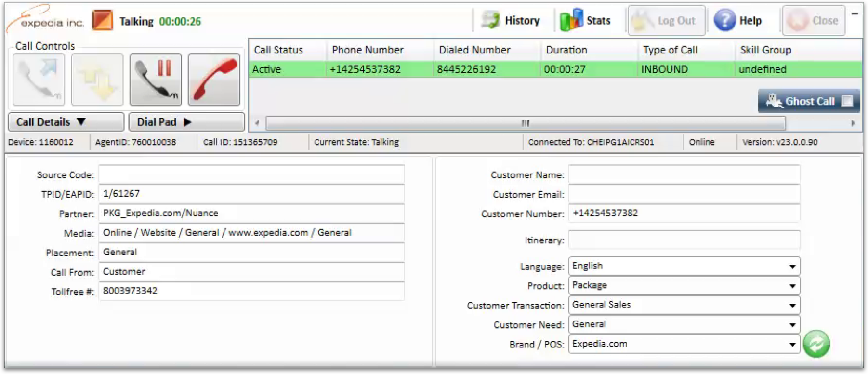Click the Connected To: CHEIPG1AICRS01 entry
Screen dimensions: 868x374
coord(591,142)
